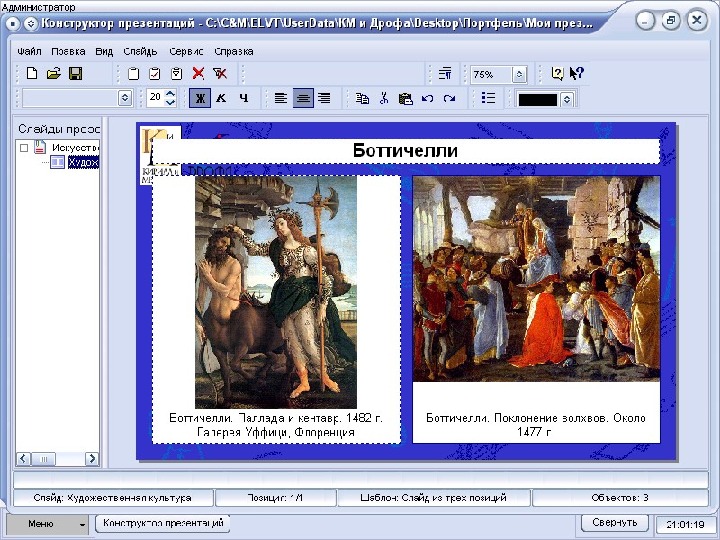Open the Файл menu
720x540 pixels.
[x=29, y=51]
